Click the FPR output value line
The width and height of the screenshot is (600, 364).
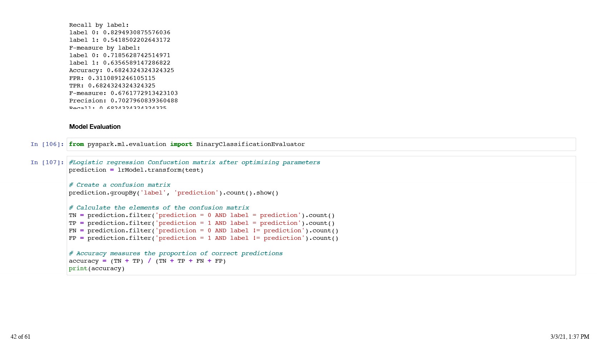[112, 78]
